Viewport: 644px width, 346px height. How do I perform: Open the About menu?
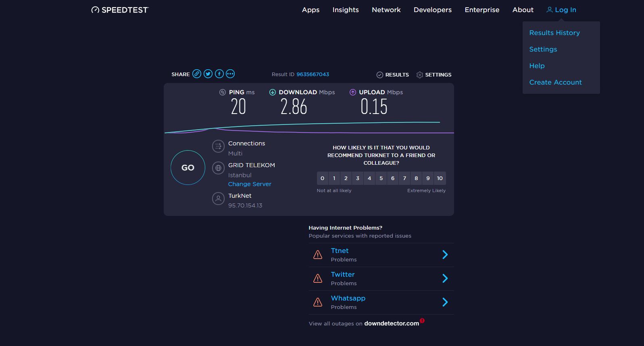tap(523, 10)
